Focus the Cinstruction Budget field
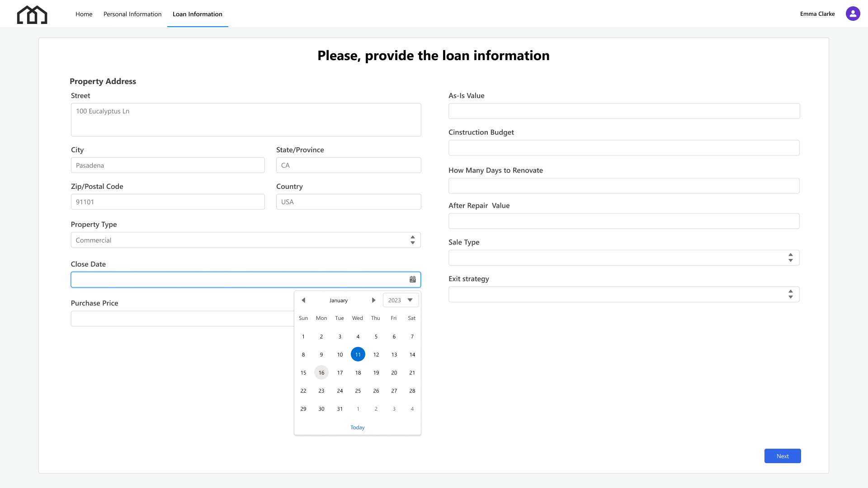Screen dimensions: 868x488 [624, 148]
